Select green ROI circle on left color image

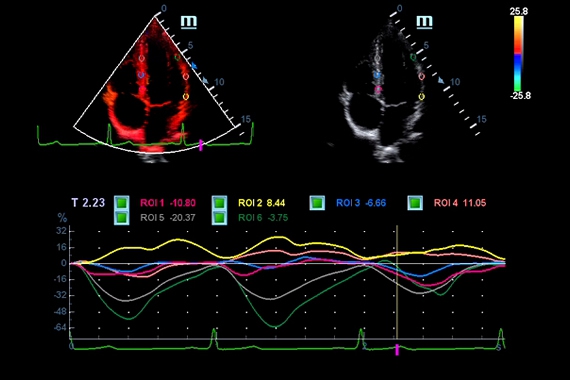pyautogui.click(x=177, y=57)
